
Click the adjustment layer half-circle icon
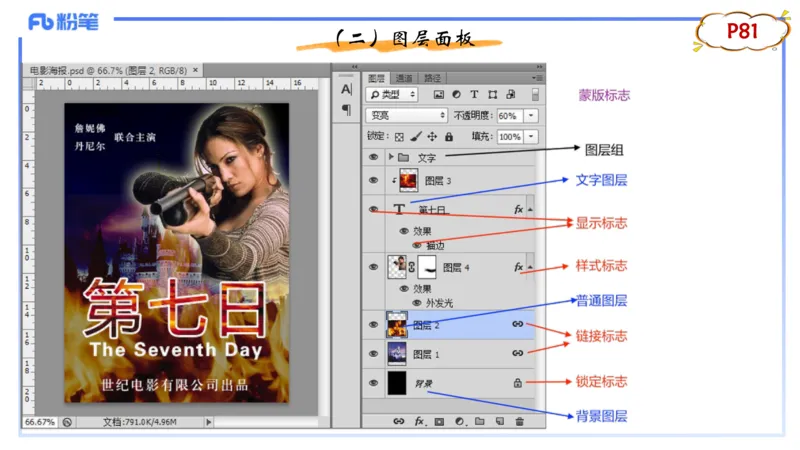click(x=459, y=422)
